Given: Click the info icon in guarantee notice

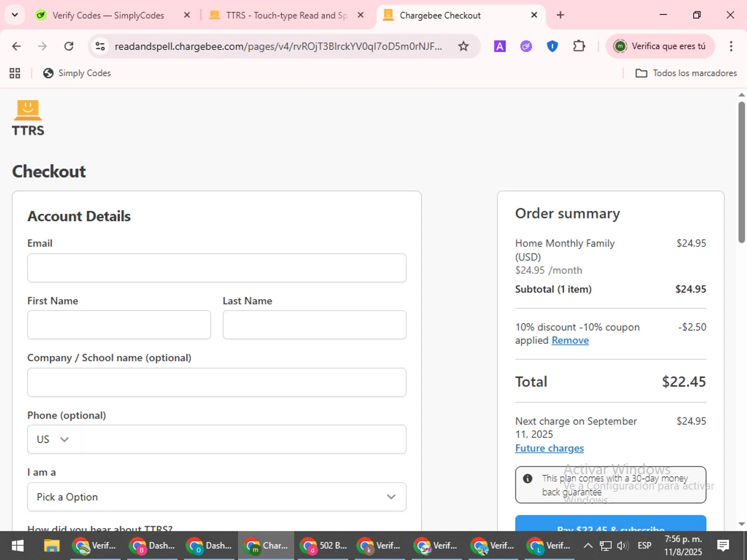Looking at the screenshot, I should click(527, 478).
